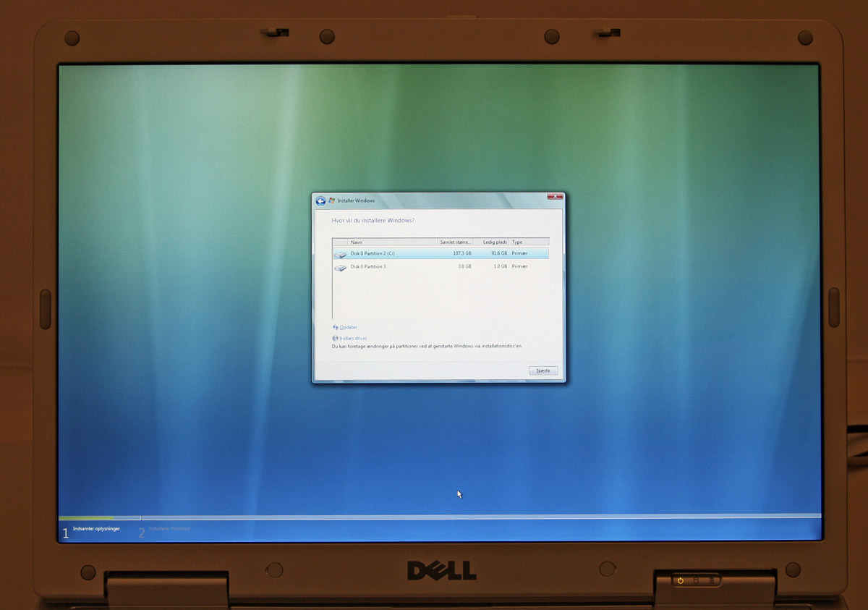Open the Indlæs driver link
This screenshot has width=868, height=610.
[354, 339]
